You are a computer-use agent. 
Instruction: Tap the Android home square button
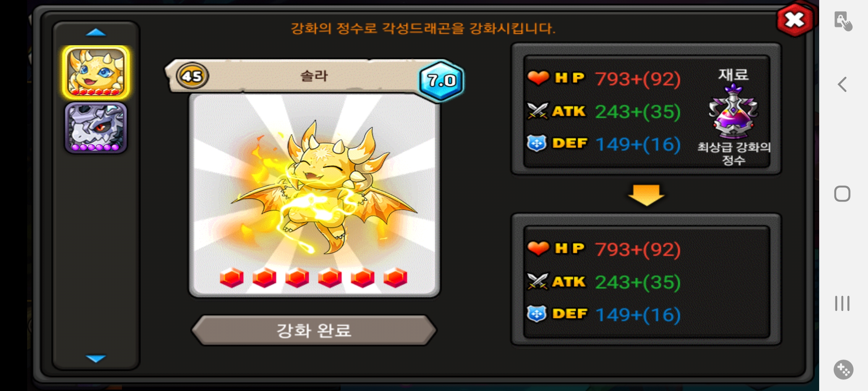pos(842,194)
